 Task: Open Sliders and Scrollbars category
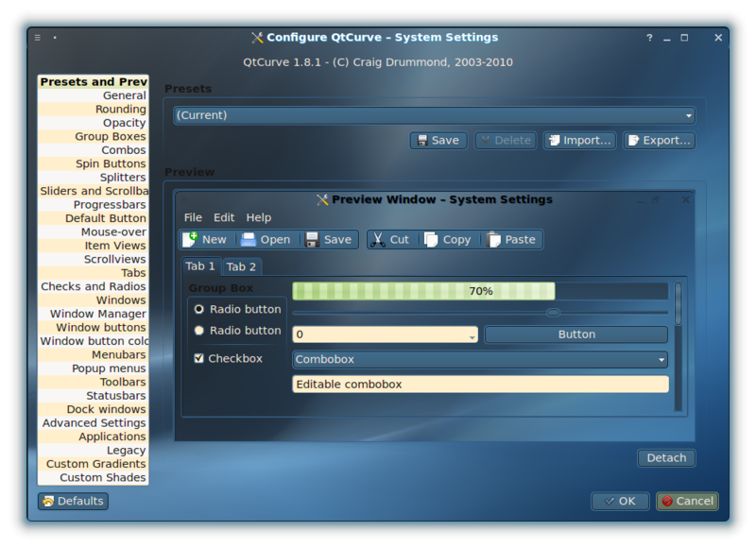tap(93, 191)
